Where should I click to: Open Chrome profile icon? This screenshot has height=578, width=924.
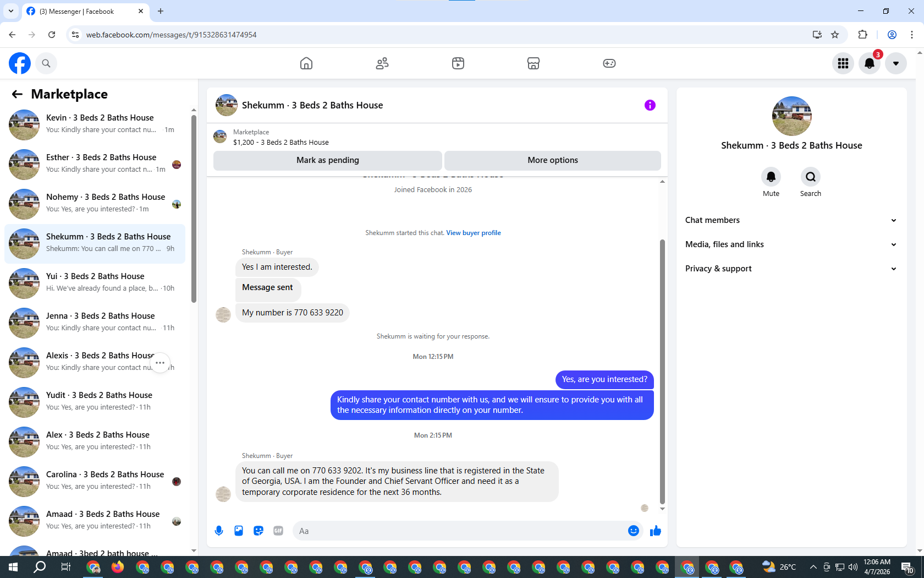pyautogui.click(x=892, y=35)
